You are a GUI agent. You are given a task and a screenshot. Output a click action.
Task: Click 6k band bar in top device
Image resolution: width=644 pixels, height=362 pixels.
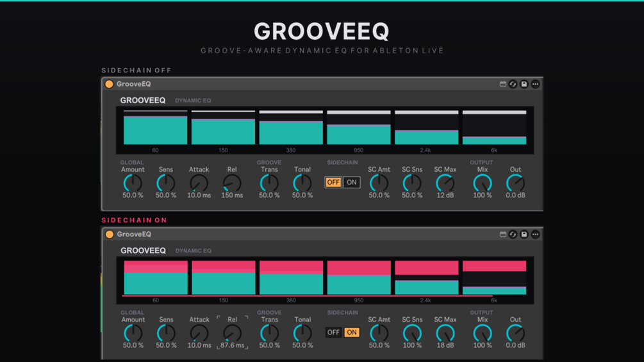(494, 128)
